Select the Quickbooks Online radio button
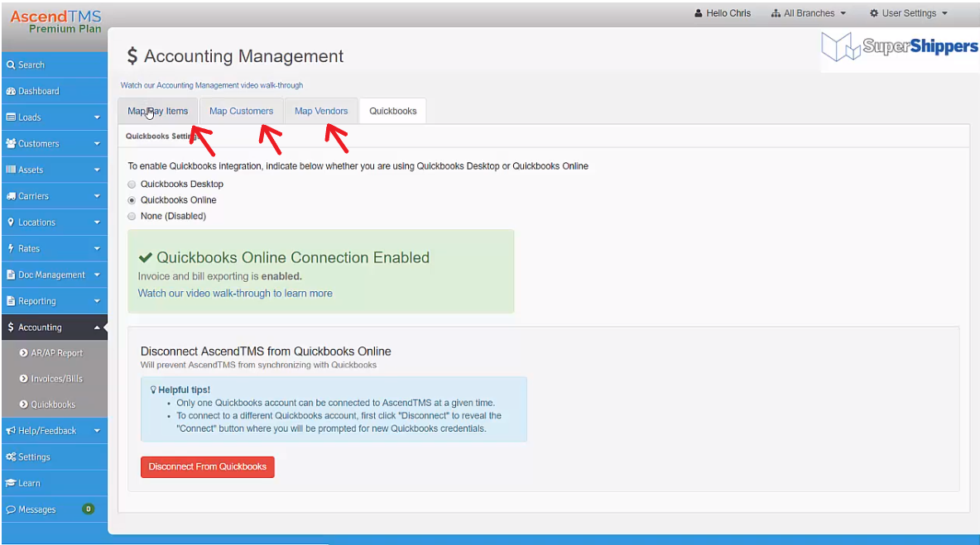The image size is (980, 545). [x=132, y=200]
